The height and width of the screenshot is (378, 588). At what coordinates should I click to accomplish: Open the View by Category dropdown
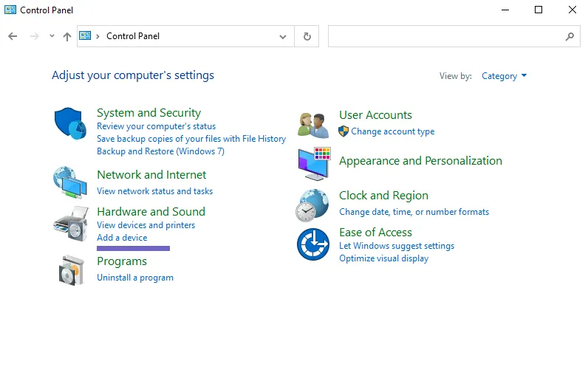coord(504,76)
